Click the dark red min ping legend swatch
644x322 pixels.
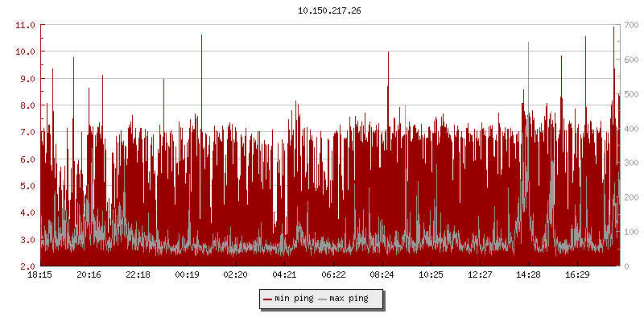tap(267, 299)
